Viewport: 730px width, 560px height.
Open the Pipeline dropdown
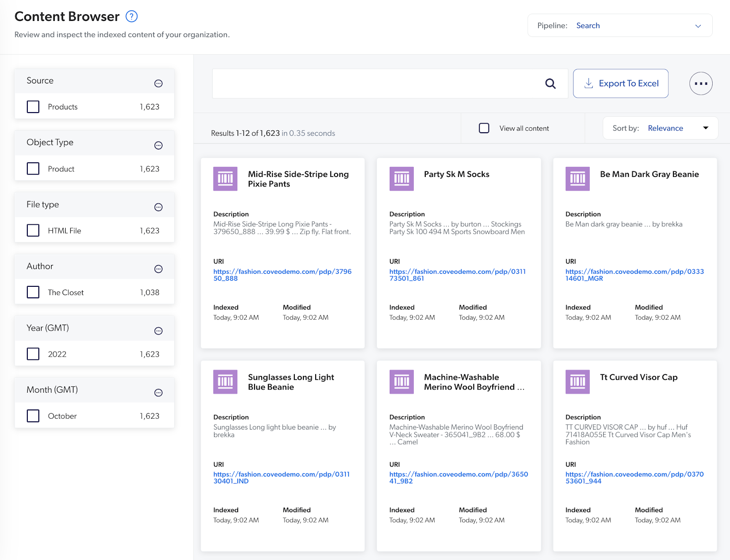tap(620, 26)
